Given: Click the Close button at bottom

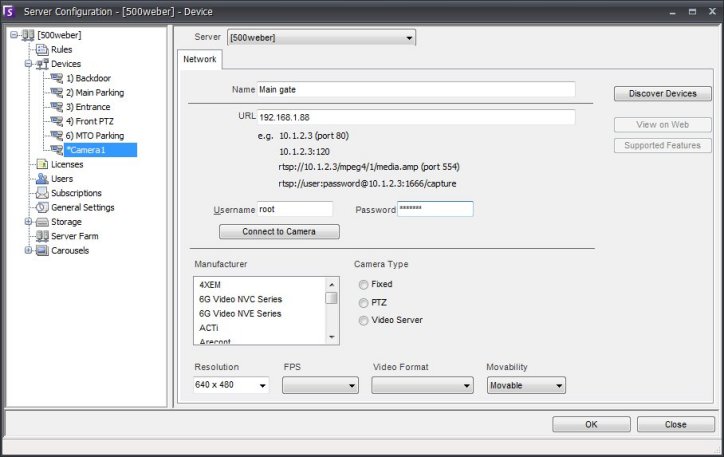Looking at the screenshot, I should tap(676, 425).
